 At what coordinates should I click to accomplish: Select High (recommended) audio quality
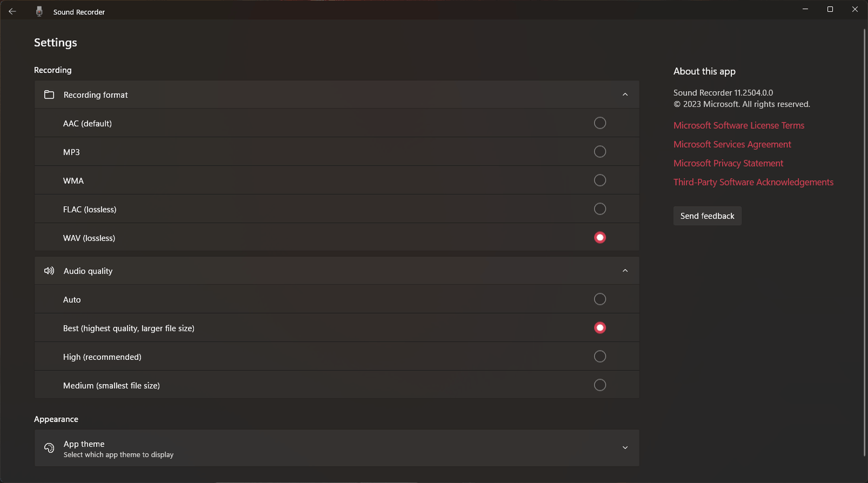tap(599, 357)
